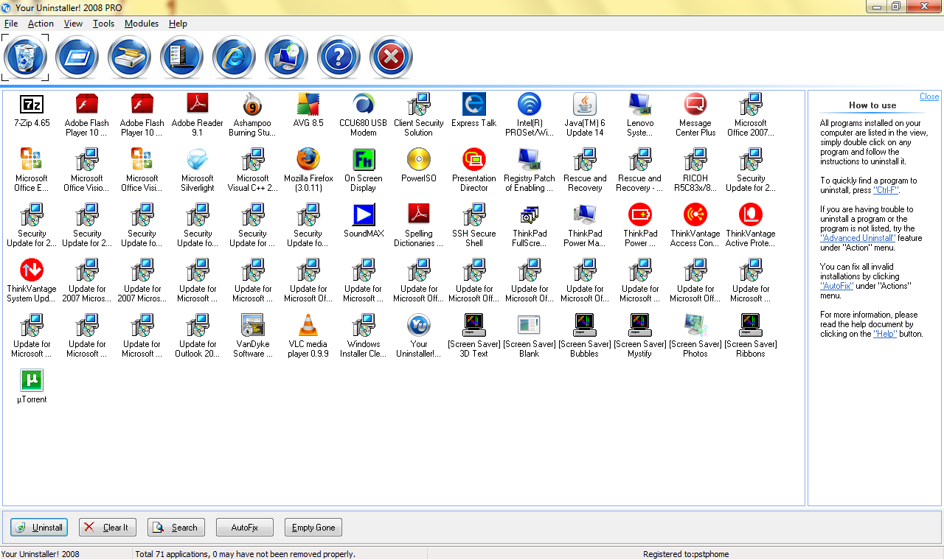Select CCU680 USB Modem icon
The image size is (944, 560).
click(364, 104)
